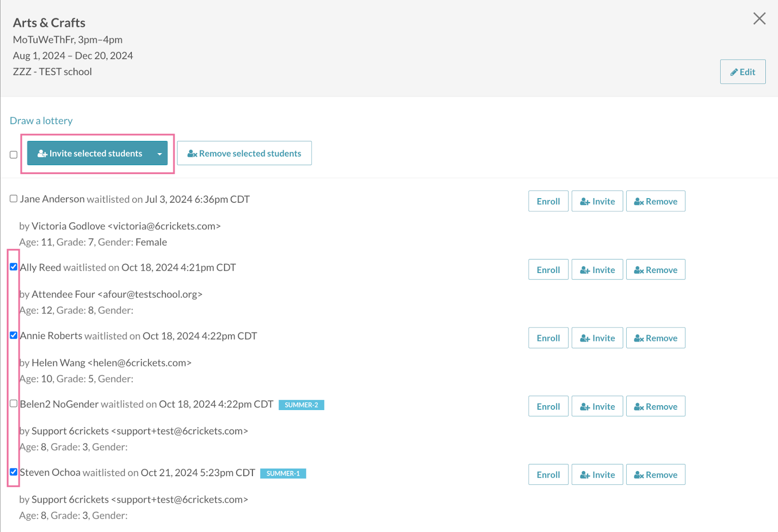Uncheck the Annie Roberts checkbox

pyautogui.click(x=14, y=335)
